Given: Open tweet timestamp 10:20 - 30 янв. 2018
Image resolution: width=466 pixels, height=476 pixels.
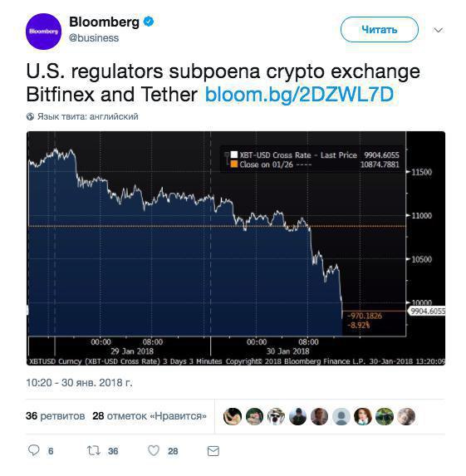Looking at the screenshot, I should click(x=79, y=383).
